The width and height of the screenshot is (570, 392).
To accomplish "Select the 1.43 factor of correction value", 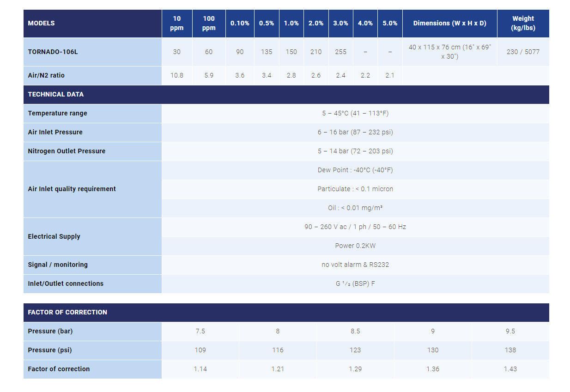I will (x=510, y=369).
